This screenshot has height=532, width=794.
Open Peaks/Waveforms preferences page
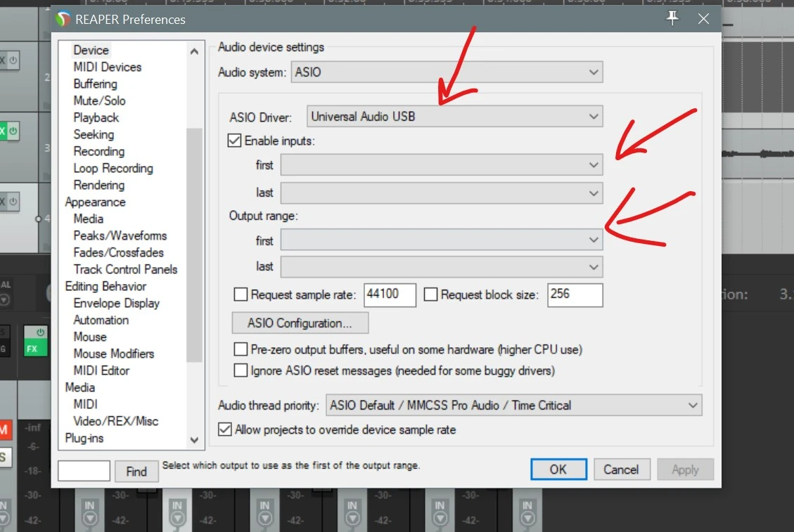click(x=120, y=235)
